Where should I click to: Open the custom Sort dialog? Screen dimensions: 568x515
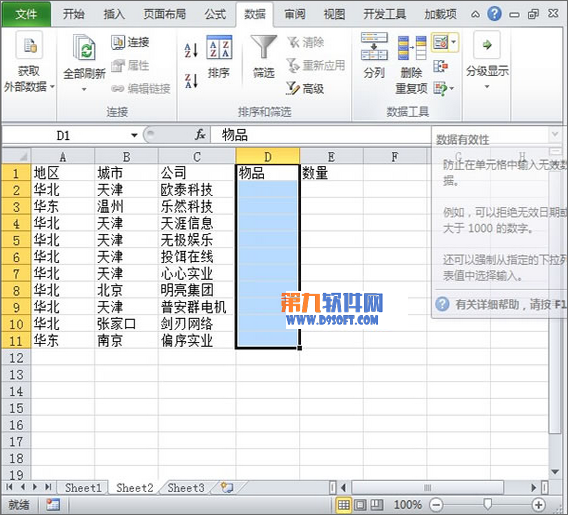[x=219, y=57]
